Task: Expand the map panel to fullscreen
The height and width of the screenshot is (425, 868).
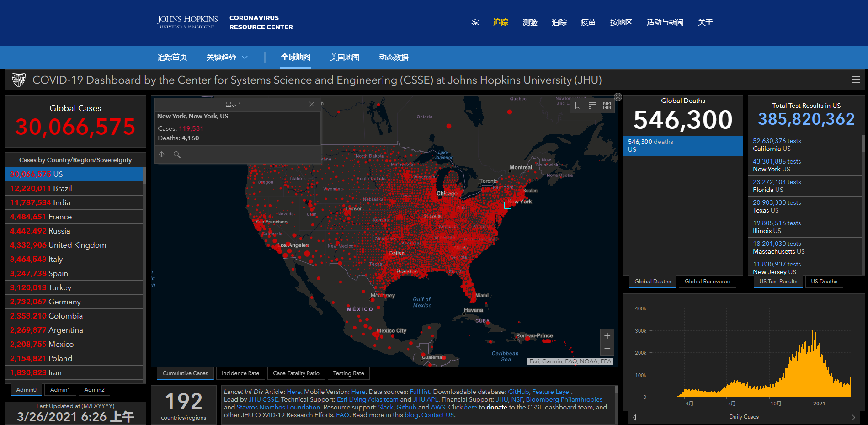Action: click(x=618, y=97)
